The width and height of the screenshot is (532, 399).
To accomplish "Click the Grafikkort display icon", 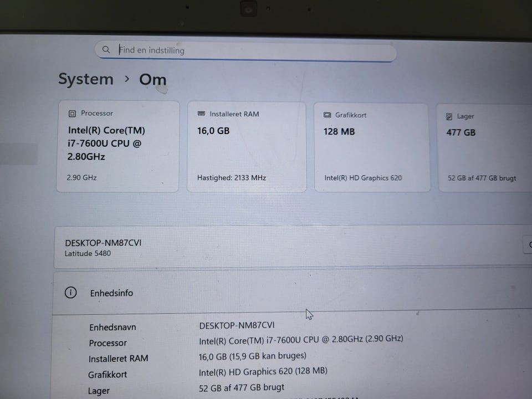I will click(x=327, y=115).
